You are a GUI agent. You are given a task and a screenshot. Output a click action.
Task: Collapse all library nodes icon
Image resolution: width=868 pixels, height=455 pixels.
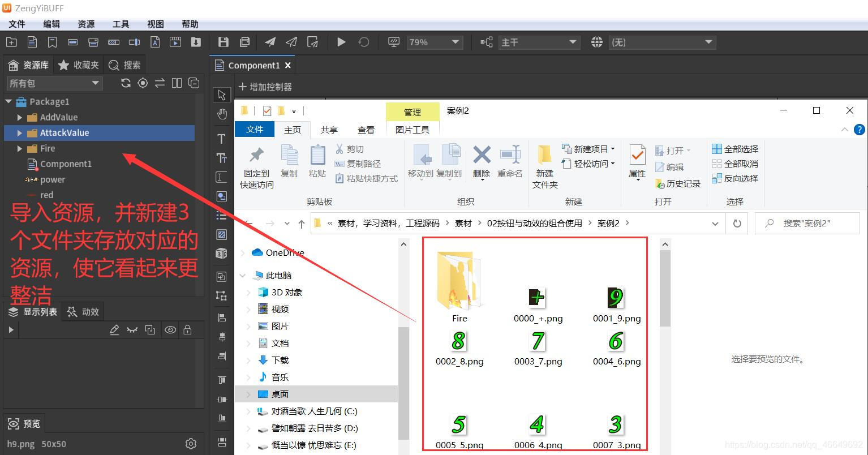tap(194, 83)
